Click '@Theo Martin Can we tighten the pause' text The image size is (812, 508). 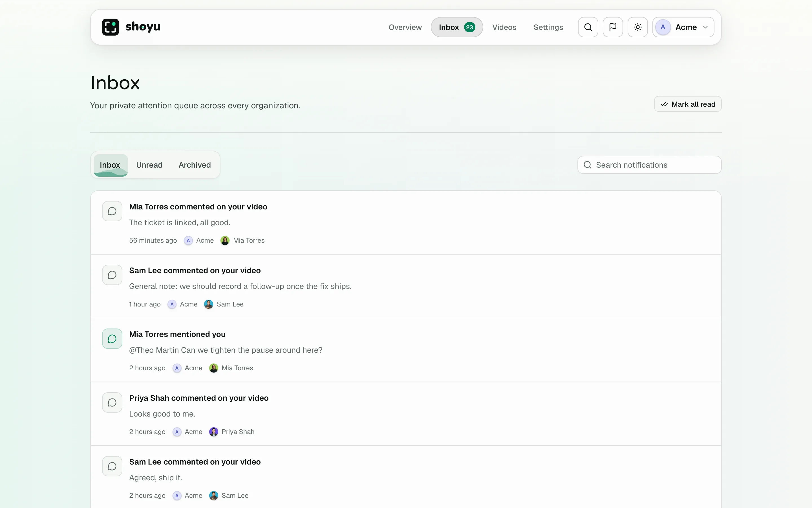click(226, 350)
